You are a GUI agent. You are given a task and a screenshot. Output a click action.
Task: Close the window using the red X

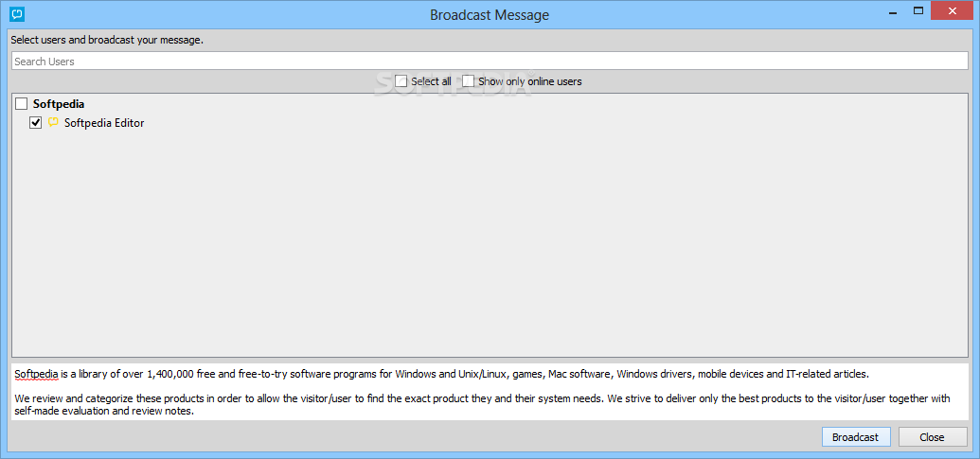pyautogui.click(x=953, y=10)
